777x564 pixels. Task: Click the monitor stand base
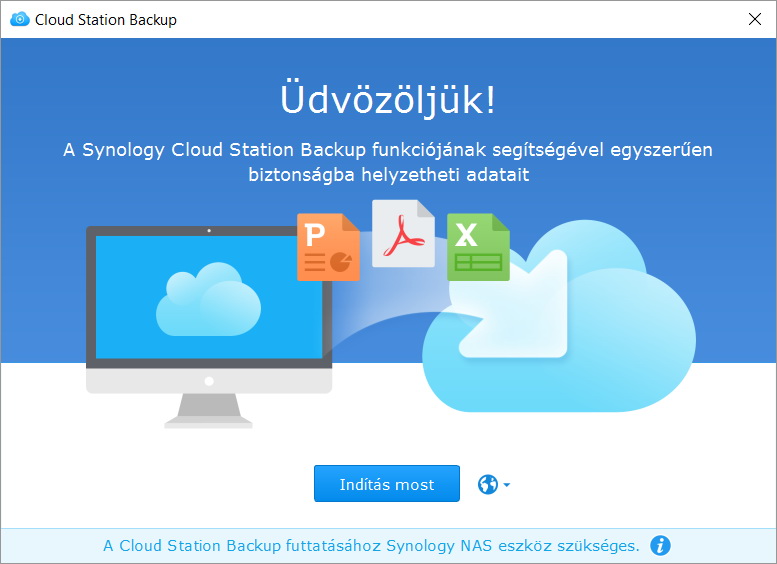click(208, 420)
